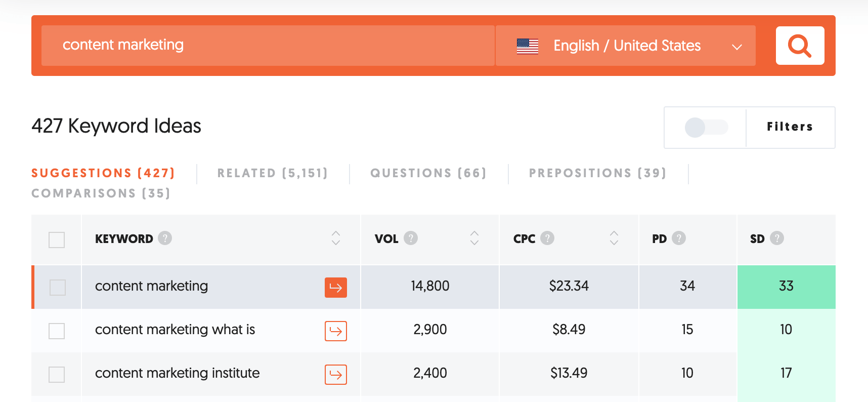Screen dimensions: 868x402
Task: Open arrow icon for content marketing institute
Action: (335, 375)
